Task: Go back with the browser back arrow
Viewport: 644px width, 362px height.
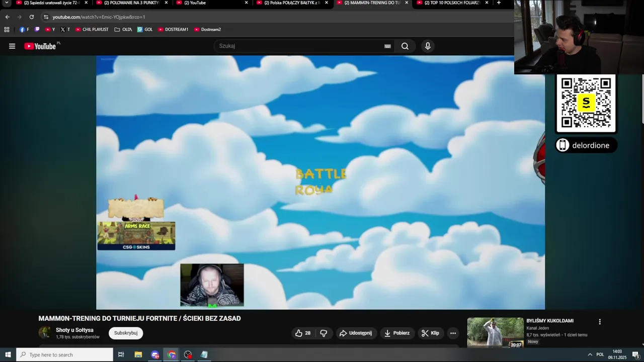Action: coord(7,17)
